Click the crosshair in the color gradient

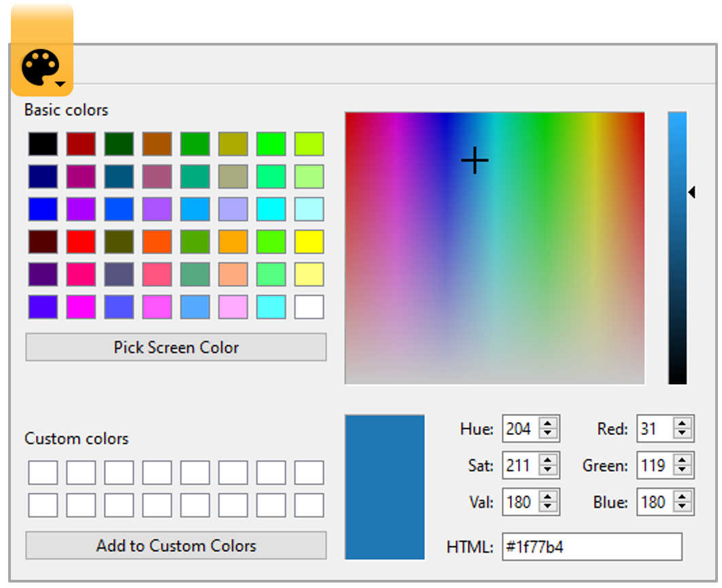pyautogui.click(x=475, y=161)
